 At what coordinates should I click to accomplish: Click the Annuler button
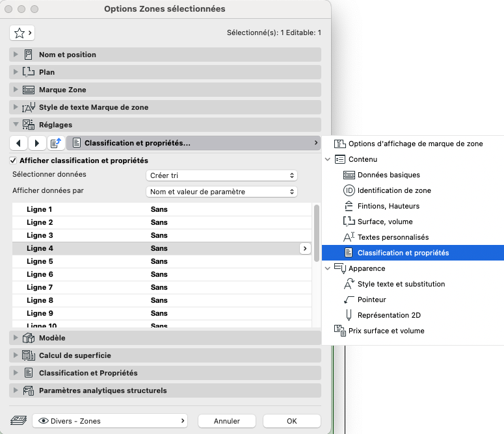(227, 421)
